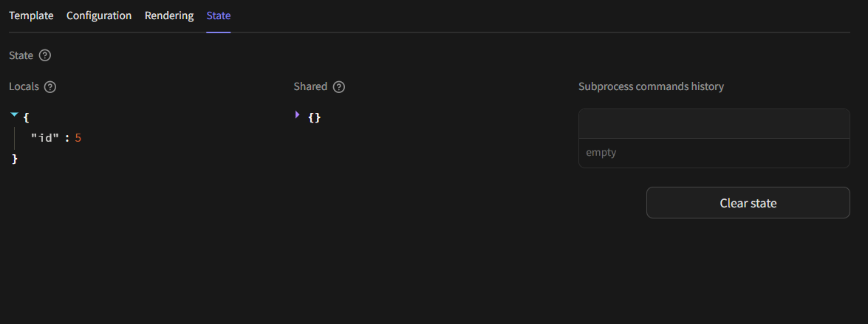Click the opening brace of Locals object
Viewport: 868px width, 324px height.
27,117
